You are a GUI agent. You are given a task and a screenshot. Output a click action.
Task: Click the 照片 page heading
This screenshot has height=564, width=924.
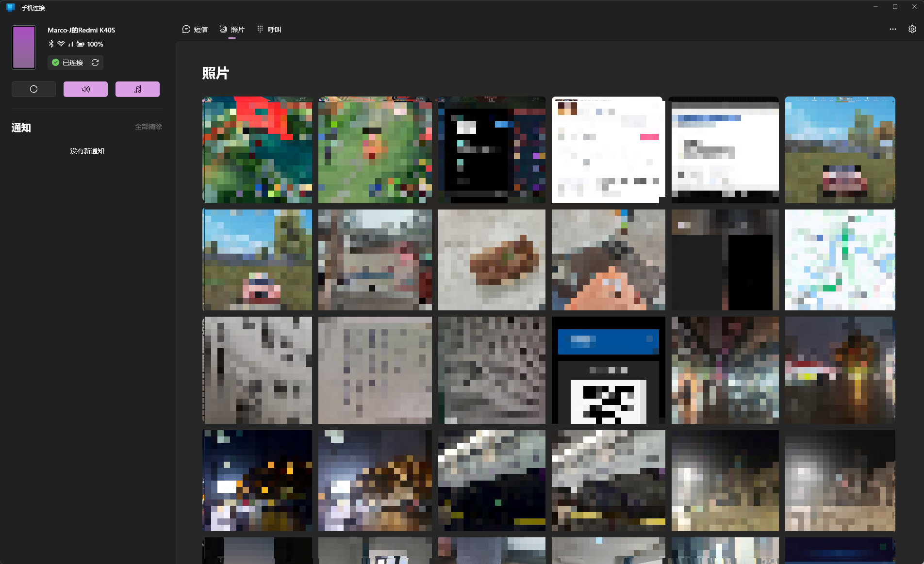click(x=215, y=73)
